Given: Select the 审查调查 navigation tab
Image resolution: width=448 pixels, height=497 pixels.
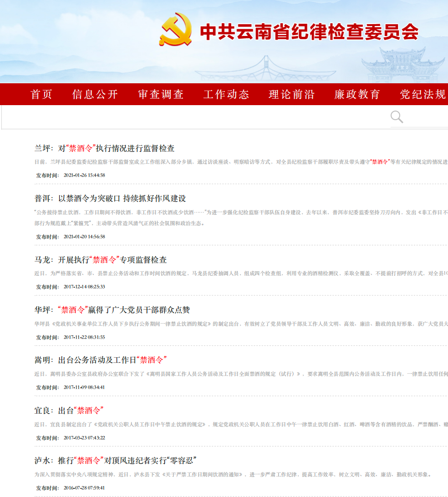Looking at the screenshot, I should point(161,94).
